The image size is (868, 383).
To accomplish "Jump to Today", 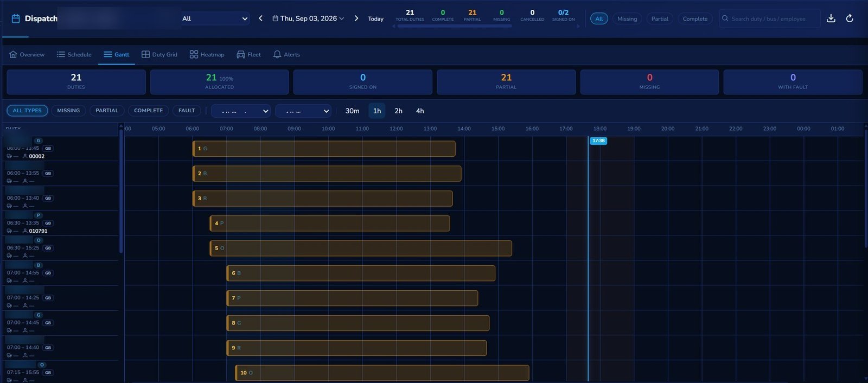I will point(375,18).
